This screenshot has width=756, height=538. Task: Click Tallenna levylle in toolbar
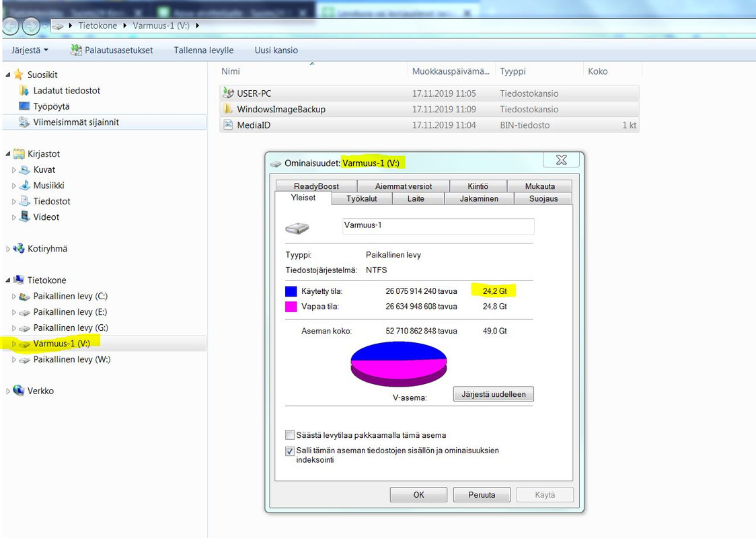pos(204,50)
